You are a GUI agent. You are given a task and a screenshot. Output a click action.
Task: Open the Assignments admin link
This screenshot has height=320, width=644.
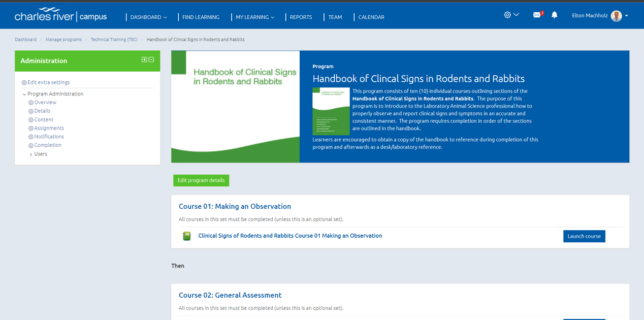pos(49,128)
